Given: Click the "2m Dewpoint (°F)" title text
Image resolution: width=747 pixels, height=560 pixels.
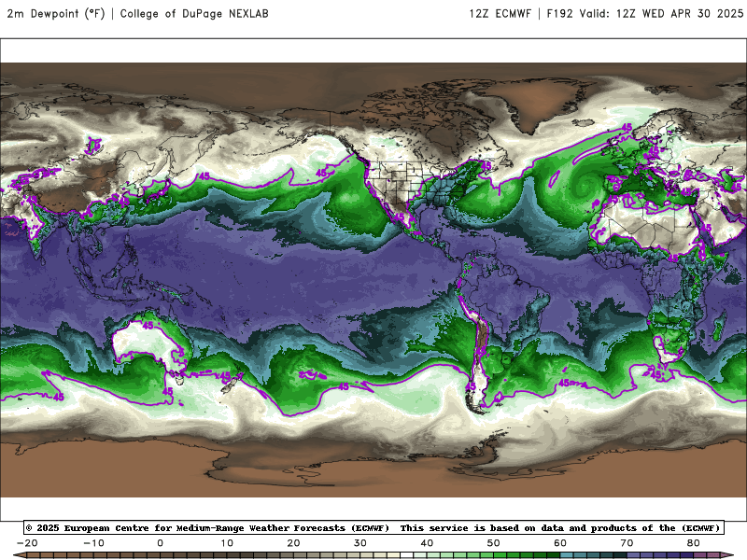Looking at the screenshot, I should pos(56,13).
